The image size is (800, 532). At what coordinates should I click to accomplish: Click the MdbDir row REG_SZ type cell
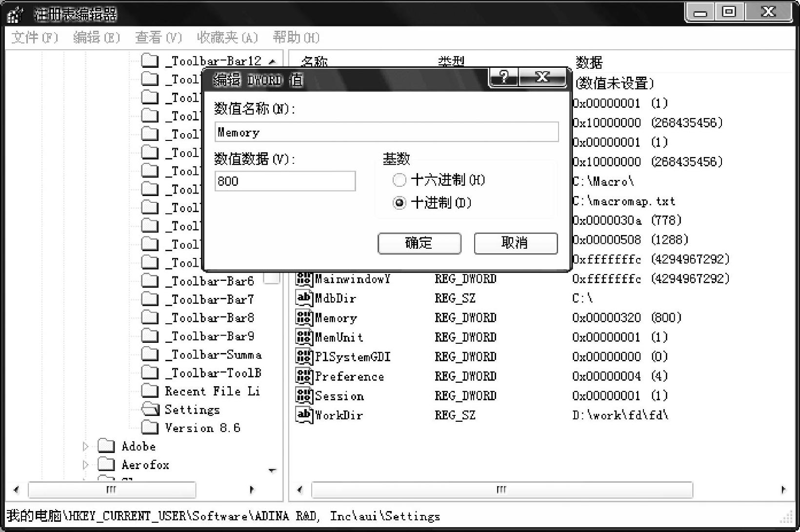(x=455, y=298)
